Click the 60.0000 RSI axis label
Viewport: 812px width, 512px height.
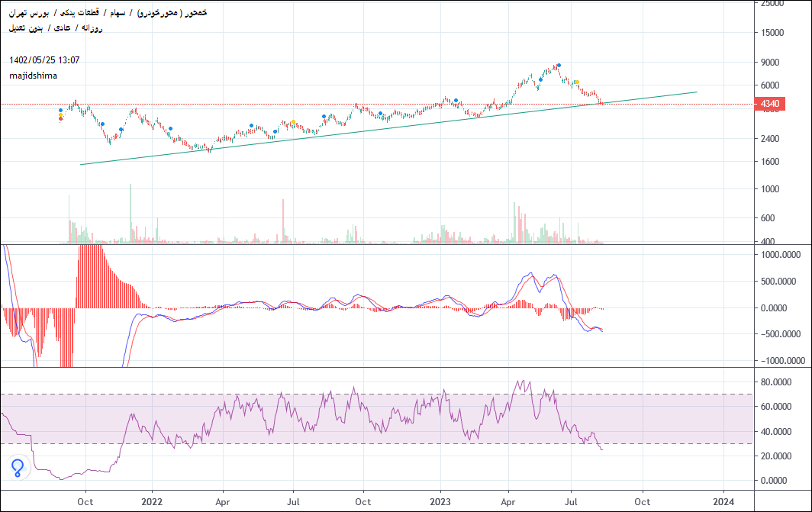pos(775,407)
